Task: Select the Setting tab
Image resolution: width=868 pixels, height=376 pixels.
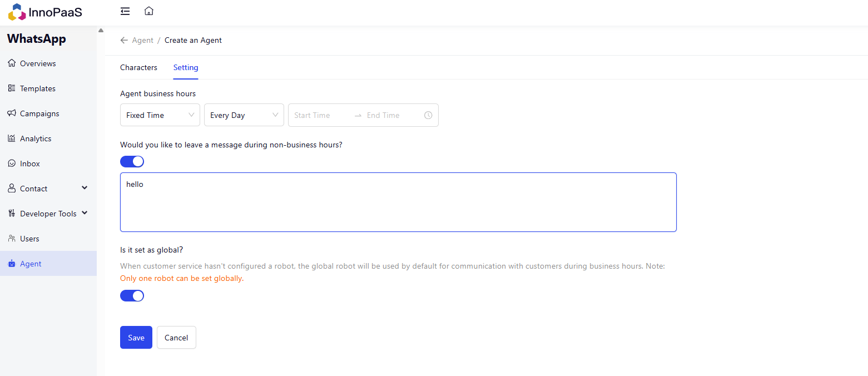Action: [186, 68]
